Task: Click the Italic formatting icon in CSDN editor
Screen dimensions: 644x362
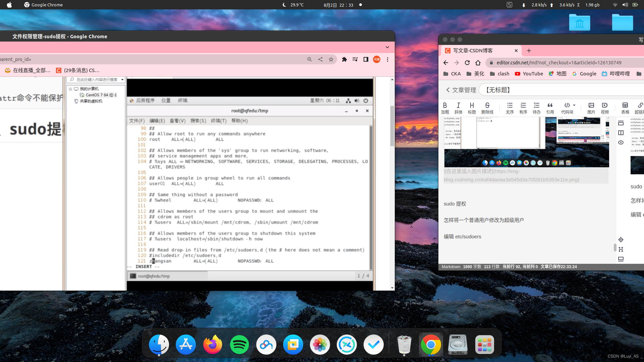Action: (x=459, y=105)
